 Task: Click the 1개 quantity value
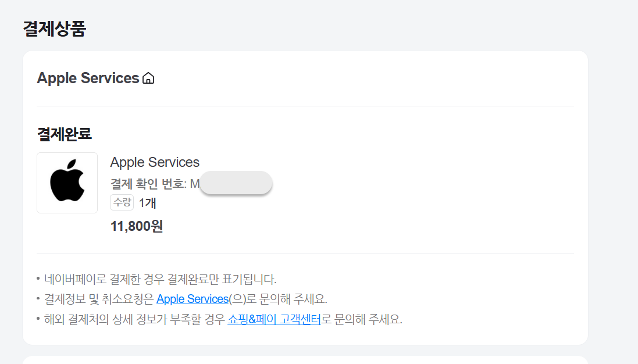147,203
